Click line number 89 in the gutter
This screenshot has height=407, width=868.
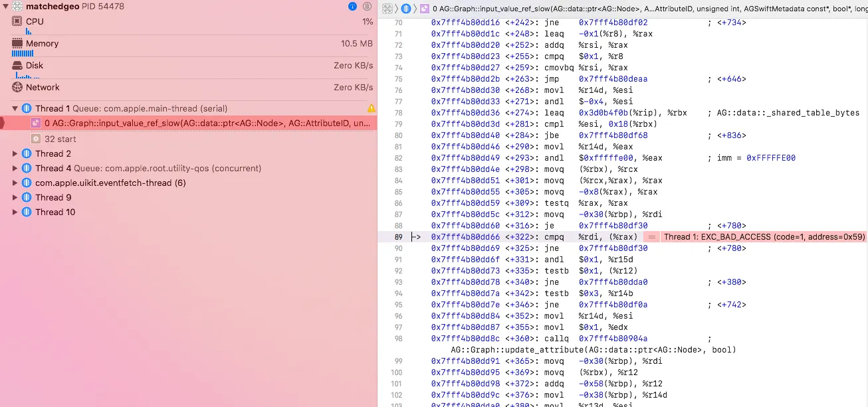pos(398,236)
